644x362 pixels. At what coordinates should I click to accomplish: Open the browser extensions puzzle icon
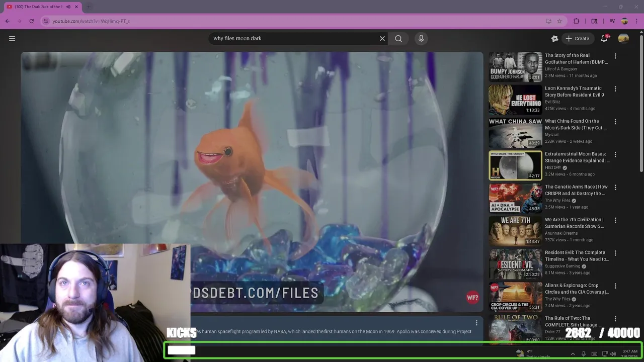577,21
